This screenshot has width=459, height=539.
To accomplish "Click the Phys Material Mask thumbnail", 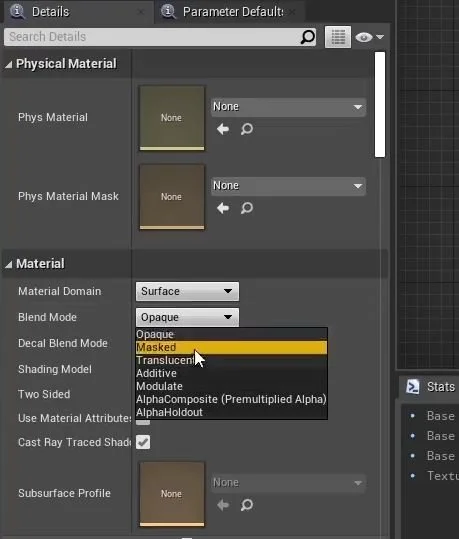I will pos(172,197).
